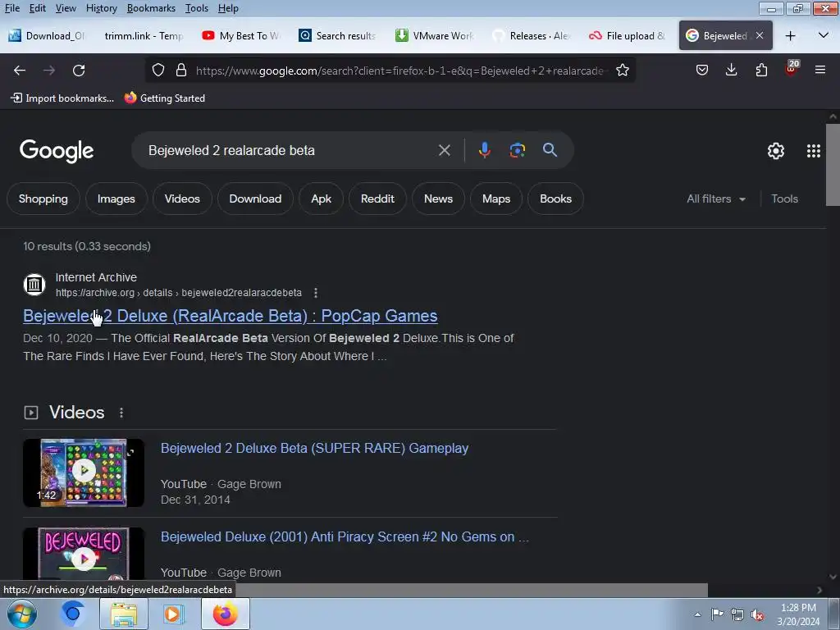The image size is (840, 630).
Task: Launch Firefox from the taskbar
Action: click(x=226, y=614)
